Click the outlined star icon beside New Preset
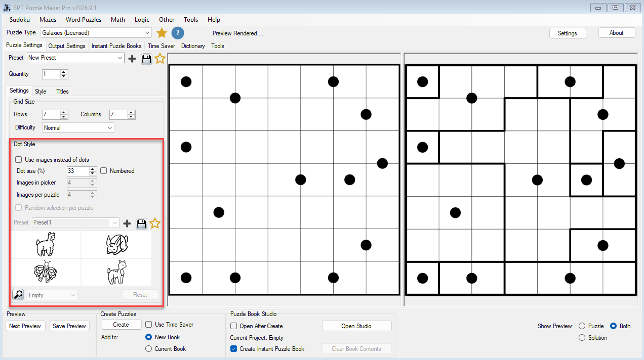The width and height of the screenshot is (644, 360). click(x=160, y=58)
